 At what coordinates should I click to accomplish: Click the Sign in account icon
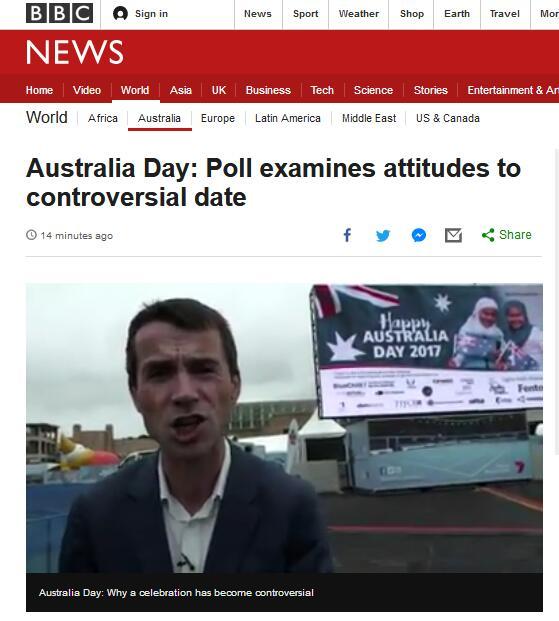[120, 14]
